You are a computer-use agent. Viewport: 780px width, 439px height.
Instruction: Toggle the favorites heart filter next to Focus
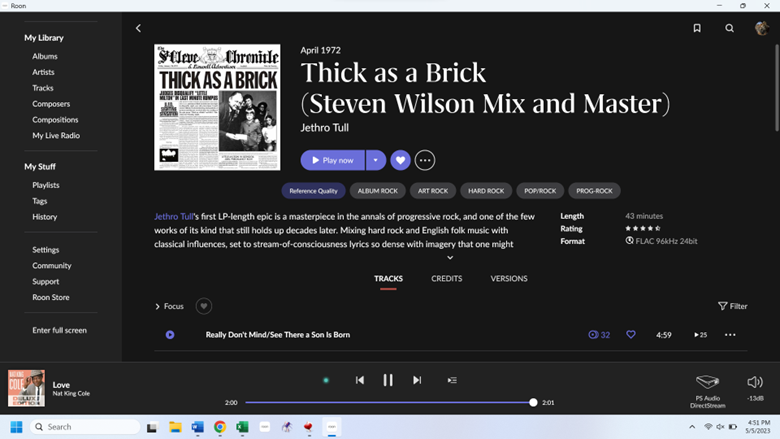coord(203,306)
